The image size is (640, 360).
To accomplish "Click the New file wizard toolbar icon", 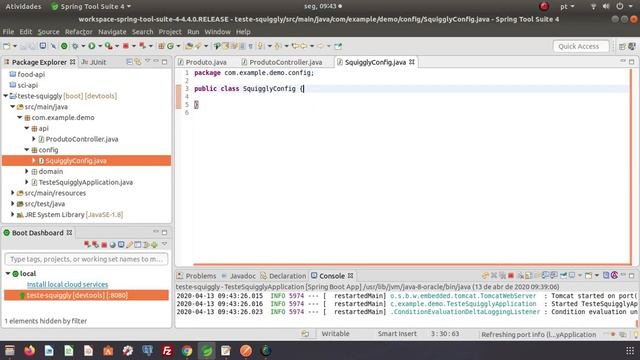I will [7, 46].
